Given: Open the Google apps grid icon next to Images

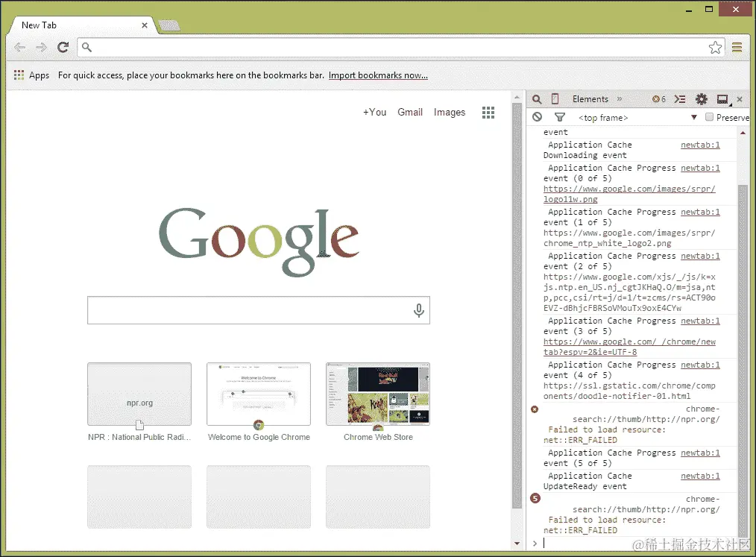Looking at the screenshot, I should [x=488, y=113].
